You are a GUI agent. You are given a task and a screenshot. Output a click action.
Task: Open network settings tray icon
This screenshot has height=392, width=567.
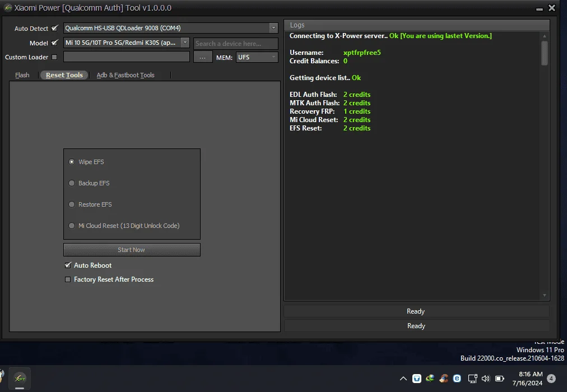point(472,379)
